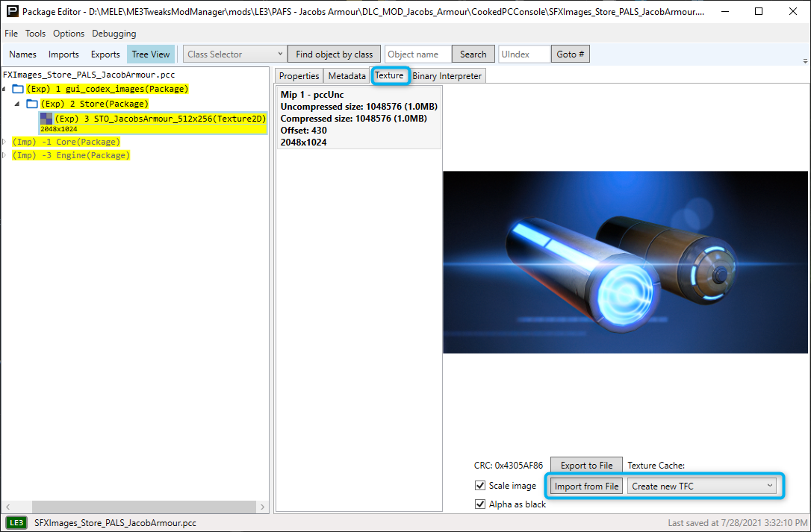Open the Class Selector dropdown
Viewport: 811px width, 532px height.
click(234, 54)
